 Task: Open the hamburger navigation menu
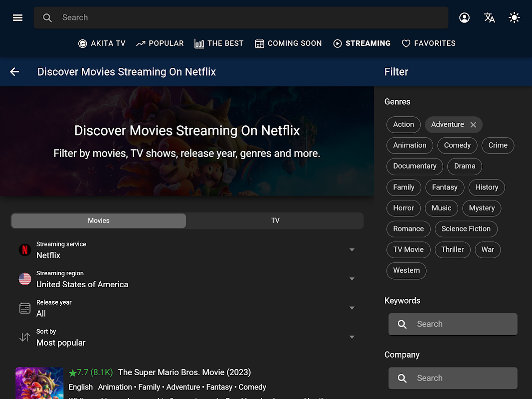17,17
